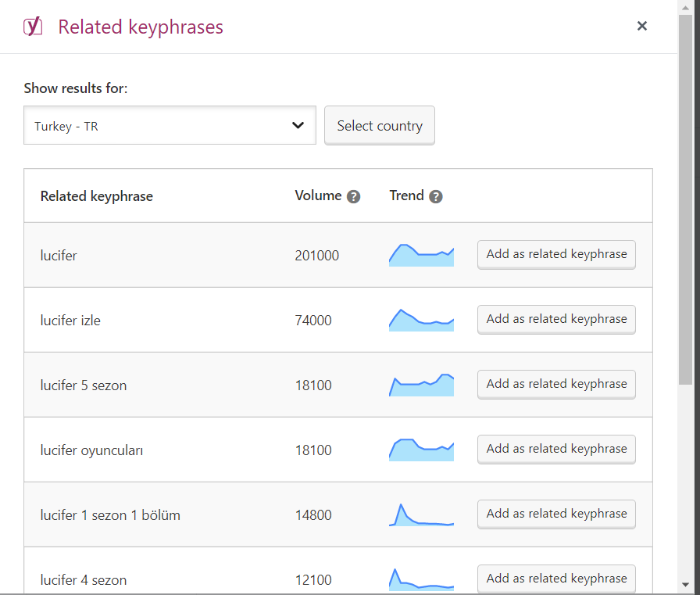Click the trend chart for lucifer izle
Screen dimensions: 700x595
(421, 320)
